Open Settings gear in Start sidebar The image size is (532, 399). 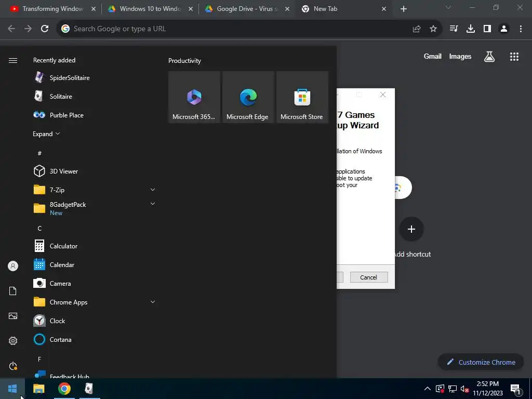pos(13,341)
